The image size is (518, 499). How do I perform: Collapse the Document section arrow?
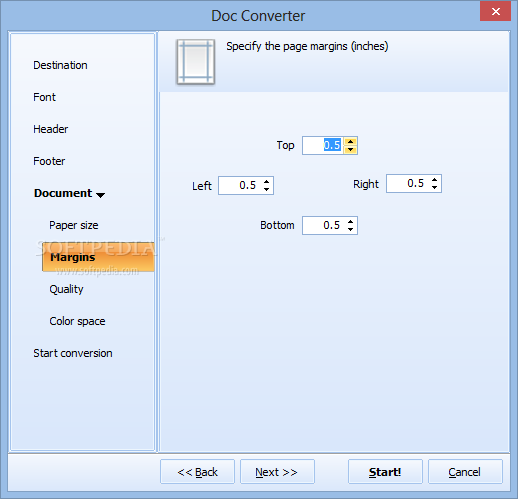[100, 195]
